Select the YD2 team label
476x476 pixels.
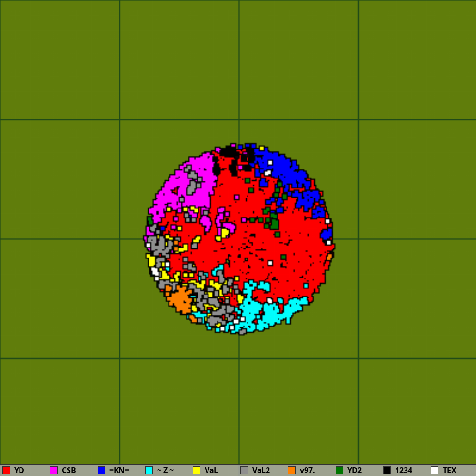click(x=355, y=471)
